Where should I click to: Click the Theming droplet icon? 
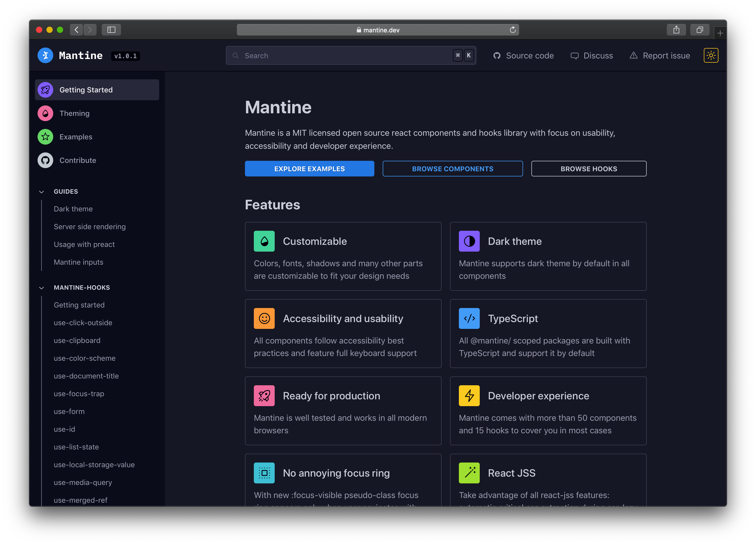click(x=45, y=113)
